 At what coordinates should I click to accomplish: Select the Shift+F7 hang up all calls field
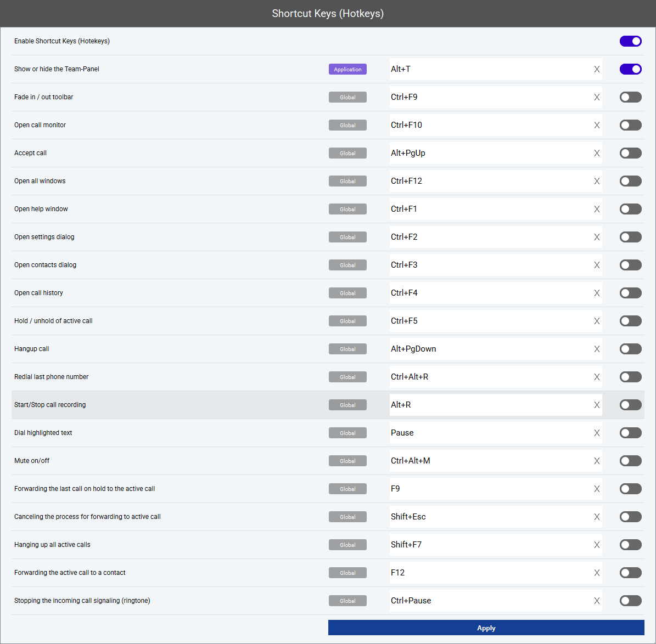[489, 545]
